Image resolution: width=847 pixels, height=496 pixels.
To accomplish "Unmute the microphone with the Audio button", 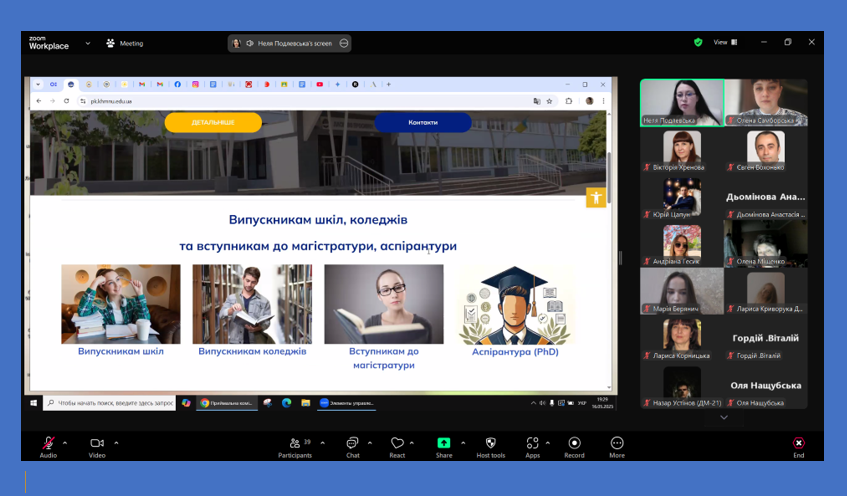I will 48,447.
